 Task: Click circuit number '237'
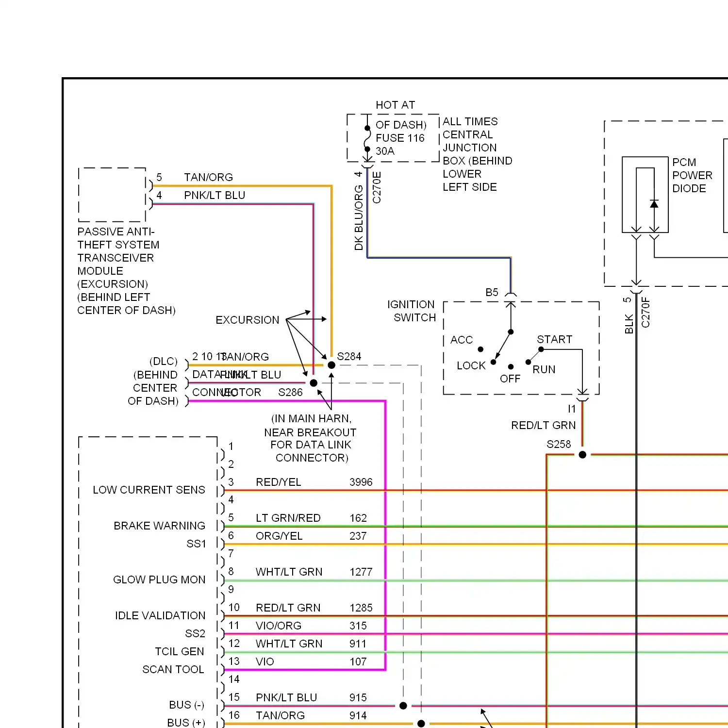coord(358,536)
